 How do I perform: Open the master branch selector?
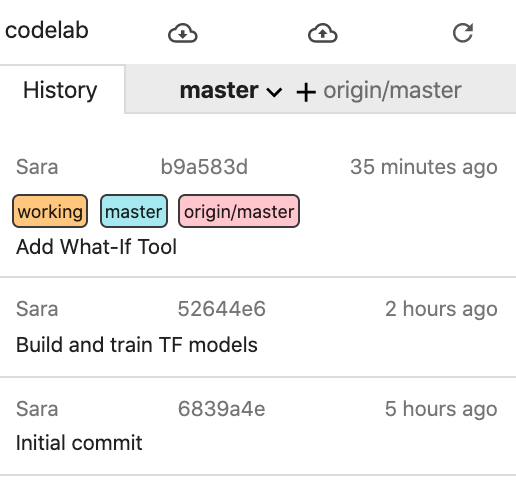click(x=231, y=90)
